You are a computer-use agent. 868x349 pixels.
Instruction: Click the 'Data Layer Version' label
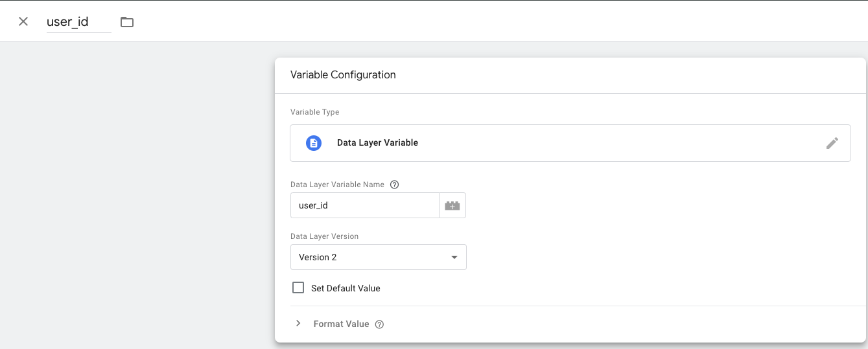324,236
